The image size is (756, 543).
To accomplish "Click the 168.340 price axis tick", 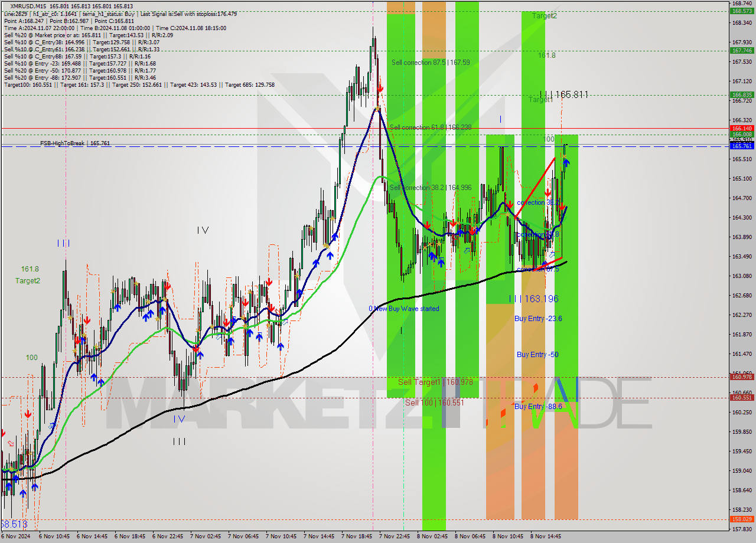I will (x=742, y=23).
